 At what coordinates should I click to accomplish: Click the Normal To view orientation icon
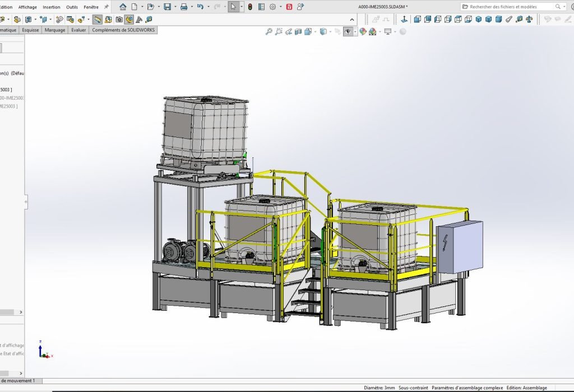(x=404, y=19)
